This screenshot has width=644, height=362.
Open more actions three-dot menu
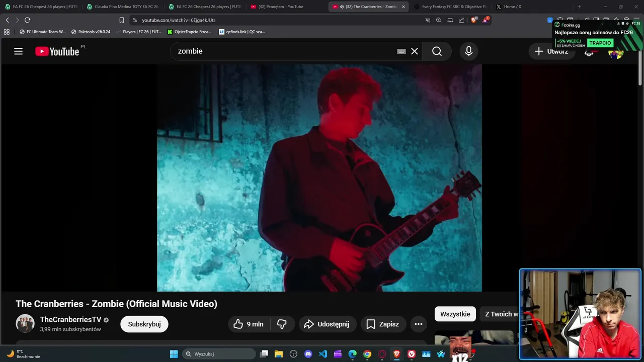coord(419,324)
